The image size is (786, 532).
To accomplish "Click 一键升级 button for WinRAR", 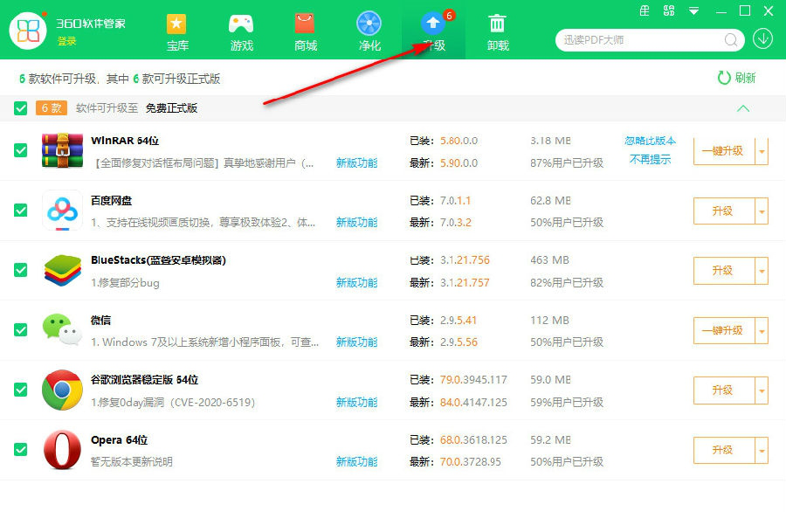I will point(724,151).
